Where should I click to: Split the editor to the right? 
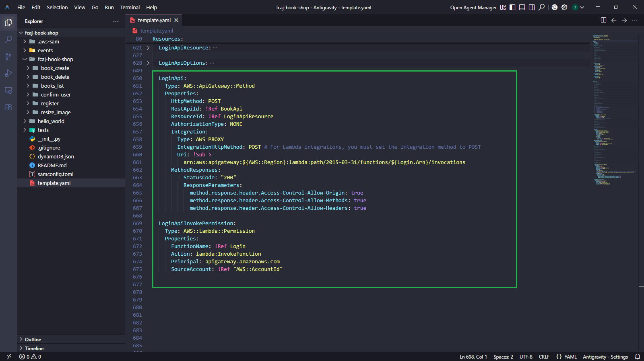tap(603, 20)
